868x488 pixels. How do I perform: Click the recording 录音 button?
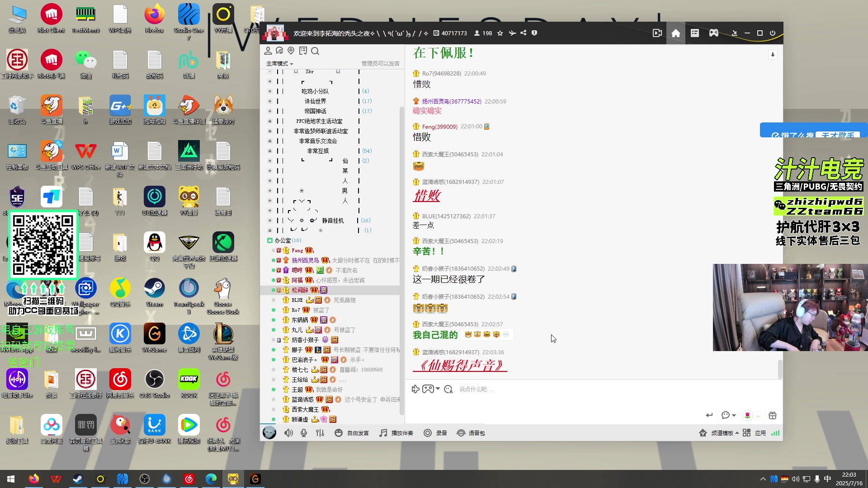(435, 433)
